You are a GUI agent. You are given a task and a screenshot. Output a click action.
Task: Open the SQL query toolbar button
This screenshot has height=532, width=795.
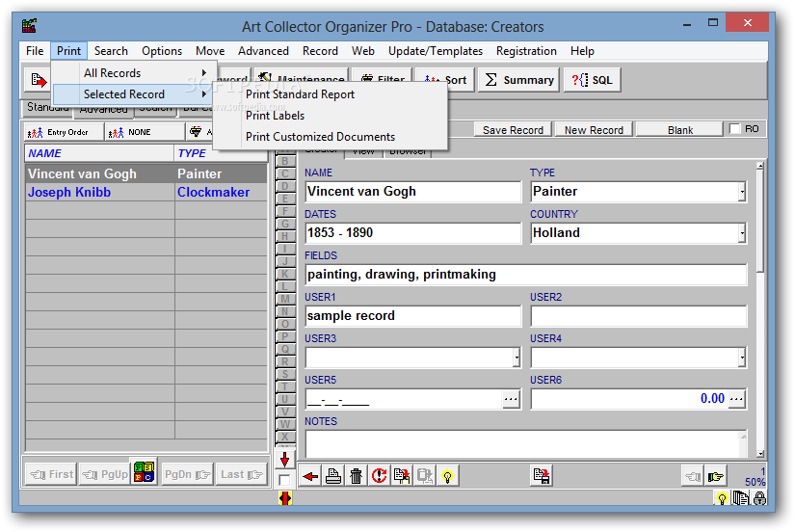click(x=593, y=80)
